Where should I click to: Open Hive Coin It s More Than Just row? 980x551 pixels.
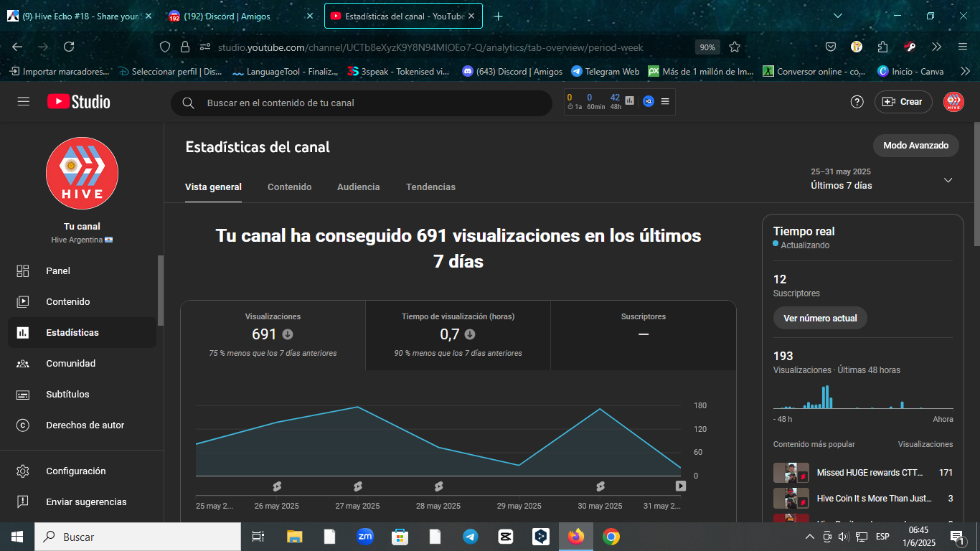pos(863,498)
